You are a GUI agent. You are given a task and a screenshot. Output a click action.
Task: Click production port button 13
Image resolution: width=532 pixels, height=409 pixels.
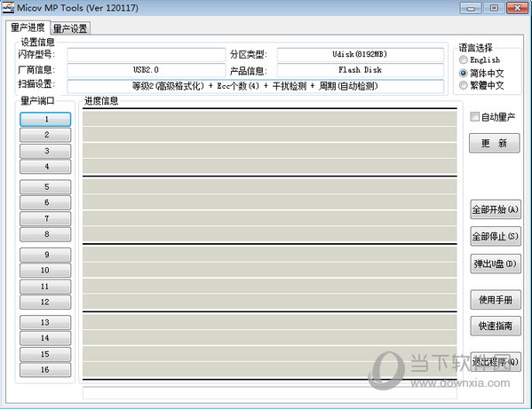(45, 322)
